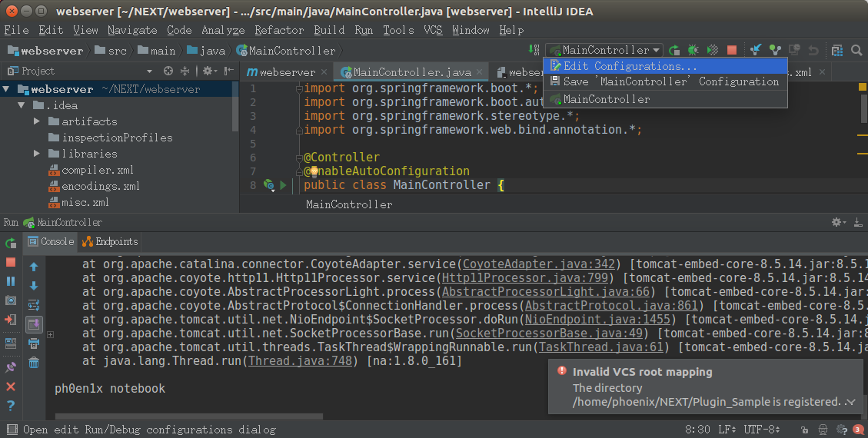Click the Make Project build icon
Image resolution: width=868 pixels, height=438 pixels.
click(534, 50)
